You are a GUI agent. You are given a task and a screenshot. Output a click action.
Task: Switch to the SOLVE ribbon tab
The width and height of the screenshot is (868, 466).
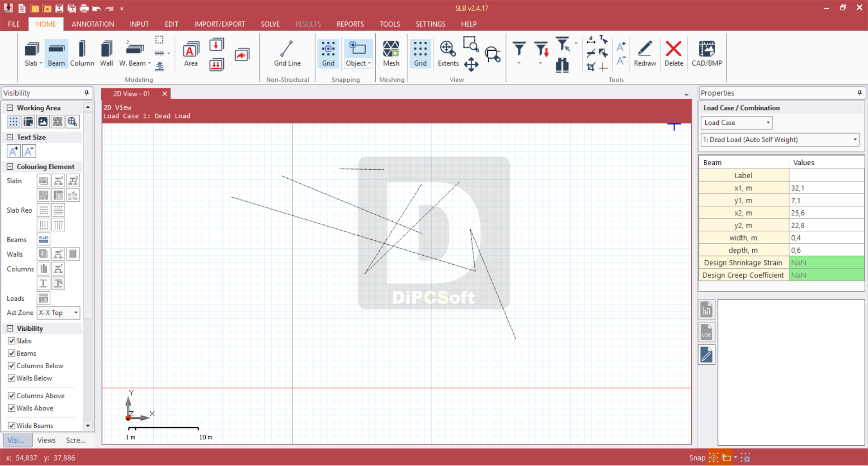(270, 24)
